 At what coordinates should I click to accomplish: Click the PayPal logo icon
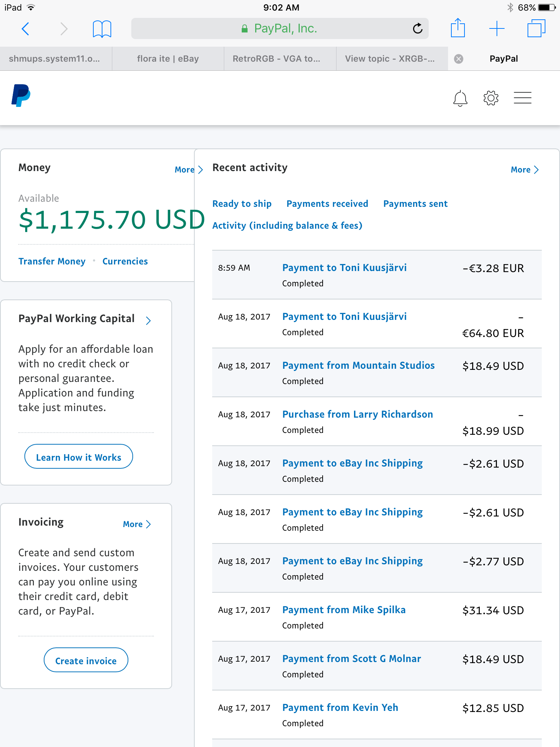point(21,96)
